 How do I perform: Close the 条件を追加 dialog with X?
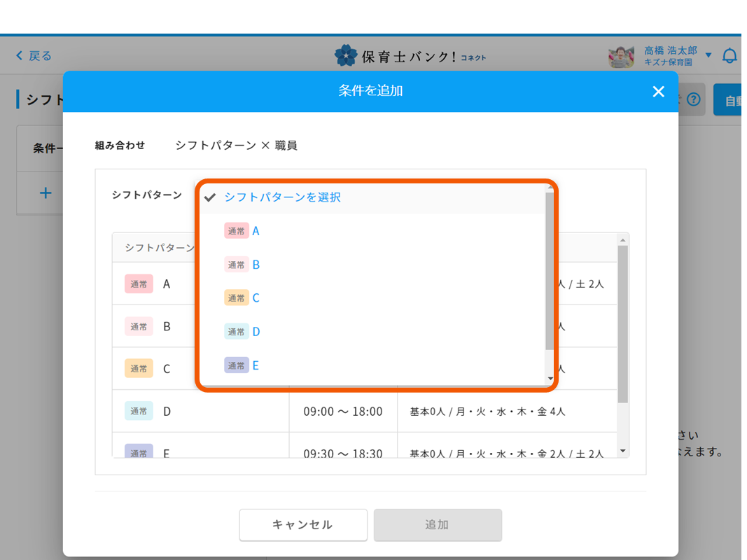658,92
